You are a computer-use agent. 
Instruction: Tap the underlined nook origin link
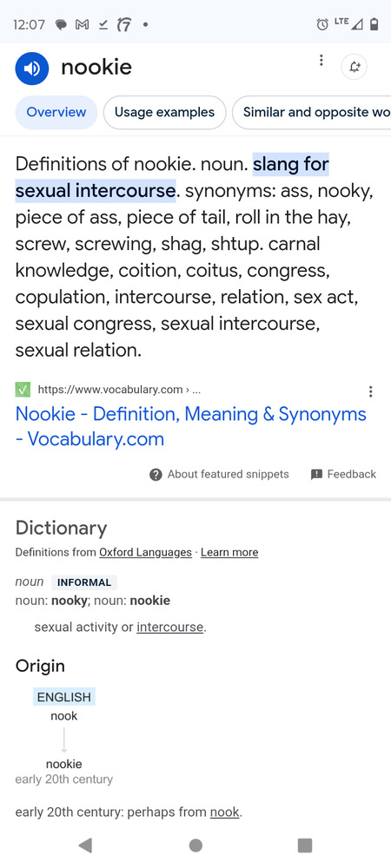224,812
